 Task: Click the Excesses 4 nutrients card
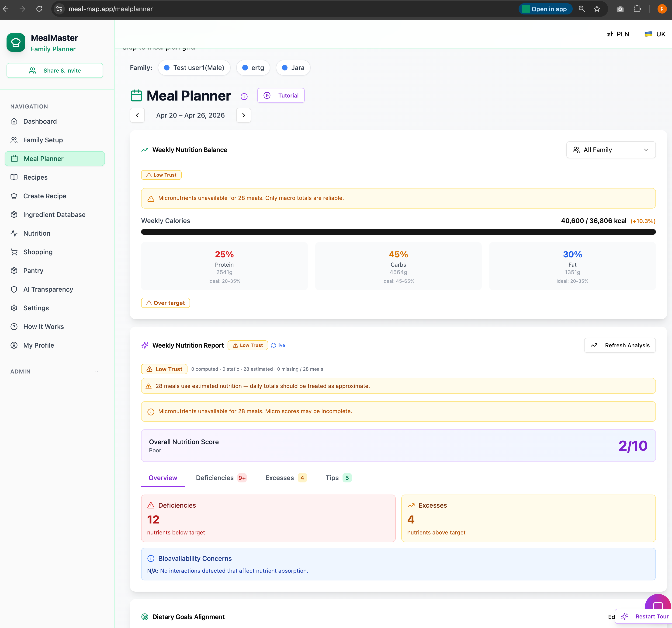click(x=528, y=518)
